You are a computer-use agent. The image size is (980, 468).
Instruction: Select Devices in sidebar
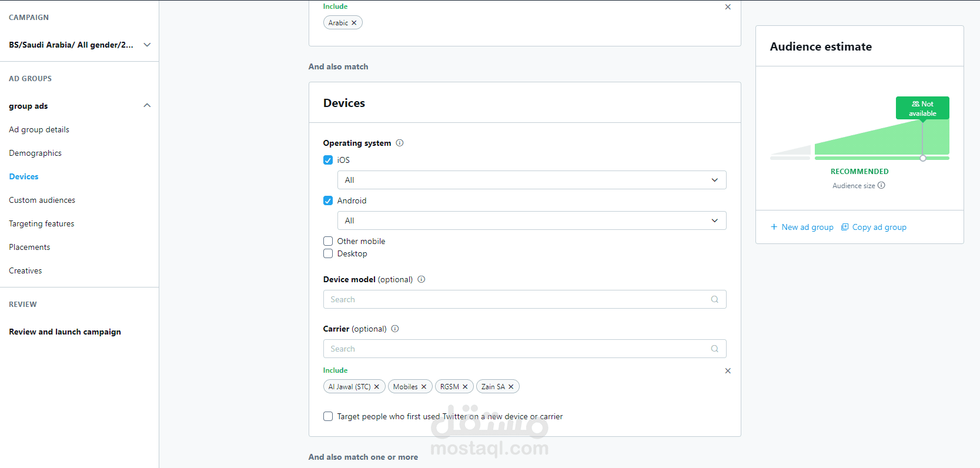coord(24,176)
